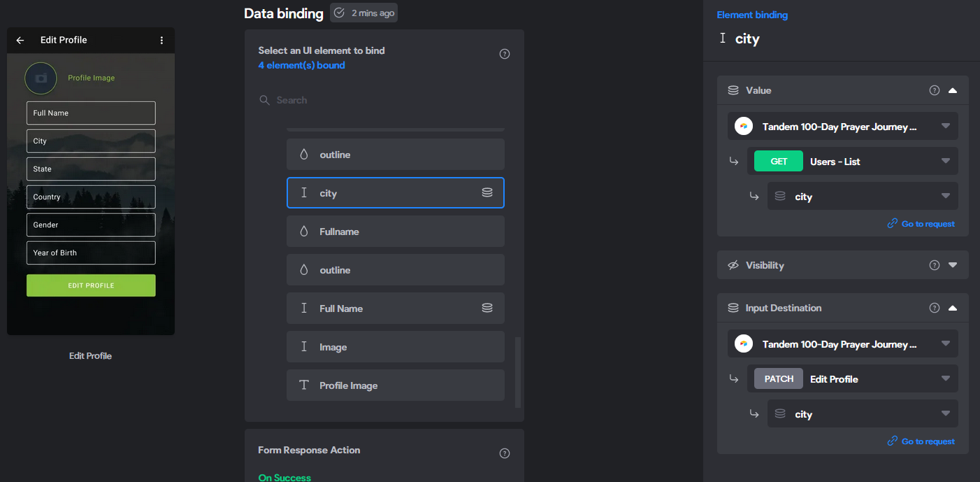This screenshot has width=980, height=482.
Task: Select the outline row above city
Action: pos(396,155)
